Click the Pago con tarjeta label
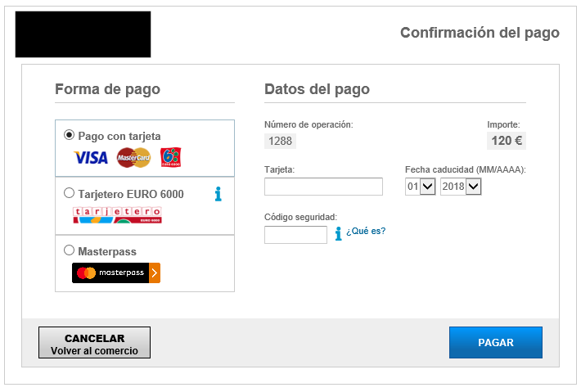 click(x=119, y=136)
